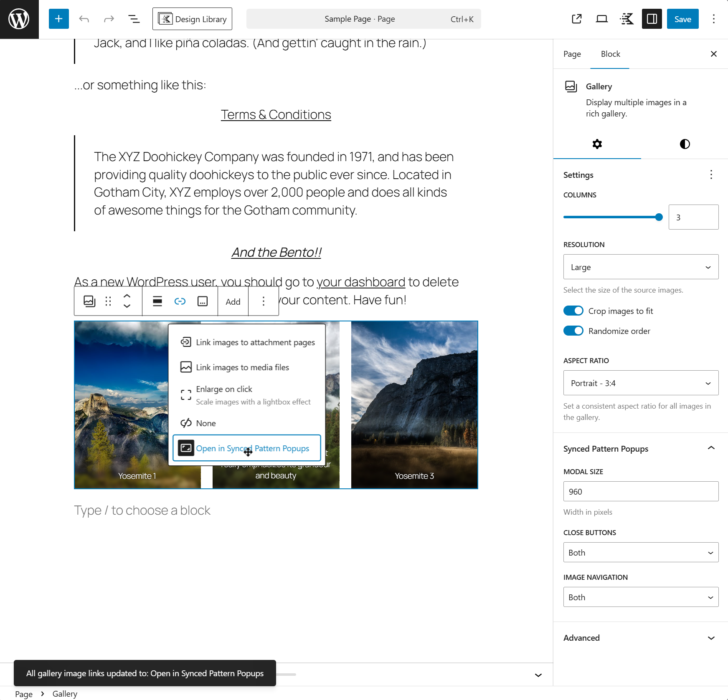Switch to the Page tab
The width and height of the screenshot is (728, 700).
[572, 54]
